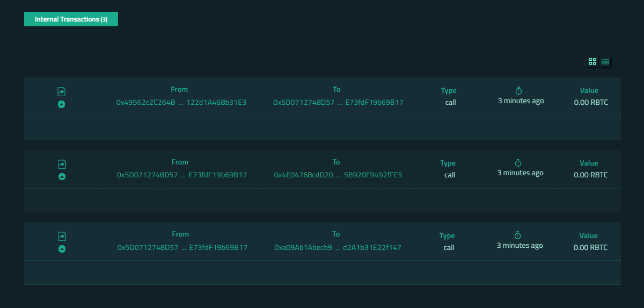Select the 'call' type in first card
The width and height of the screenshot is (644, 308).
pyautogui.click(x=450, y=102)
